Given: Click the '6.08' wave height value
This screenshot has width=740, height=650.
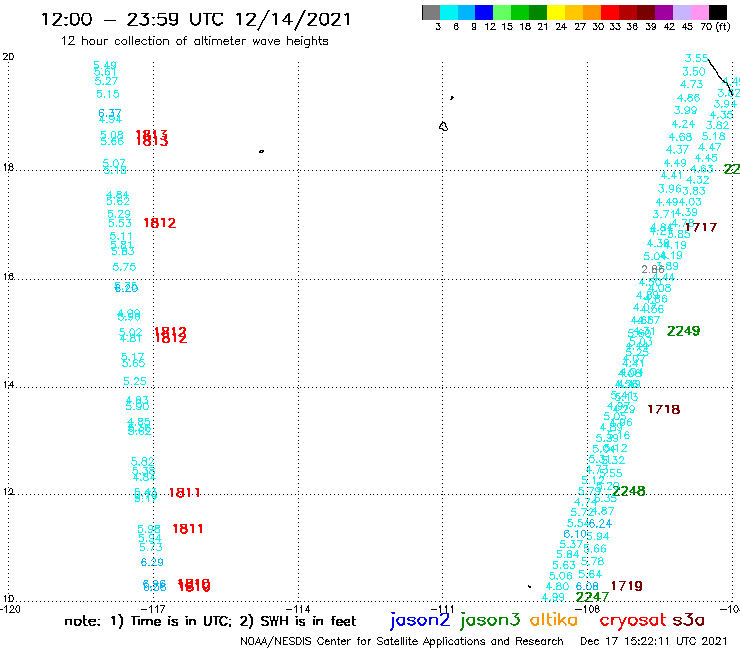Looking at the screenshot, I should pyautogui.click(x=587, y=586).
